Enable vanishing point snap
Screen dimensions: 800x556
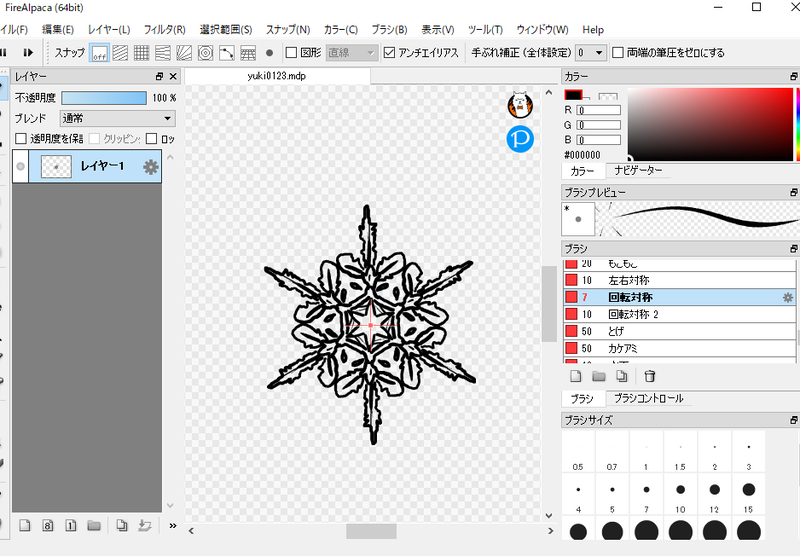pos(163,53)
